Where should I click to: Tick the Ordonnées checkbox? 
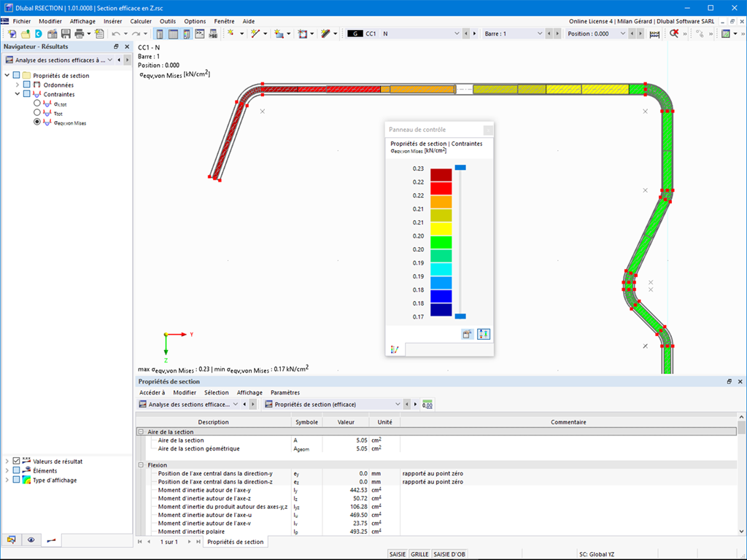27,85
